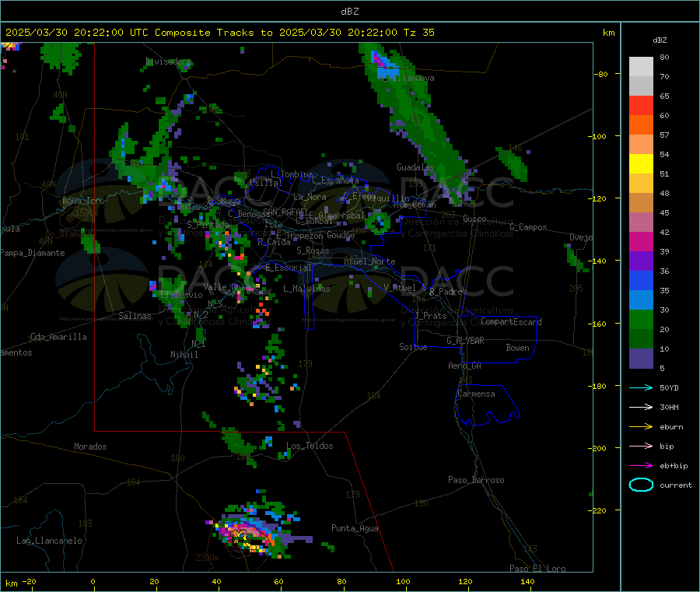Click the '-160' km axis tick label
Screen dimensions: 700x592
pyautogui.click(x=597, y=324)
